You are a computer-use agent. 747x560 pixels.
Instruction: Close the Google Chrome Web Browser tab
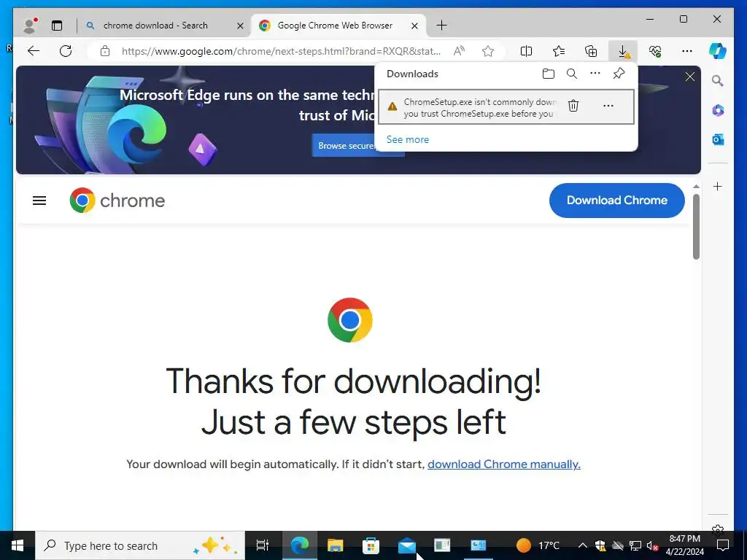pos(414,26)
